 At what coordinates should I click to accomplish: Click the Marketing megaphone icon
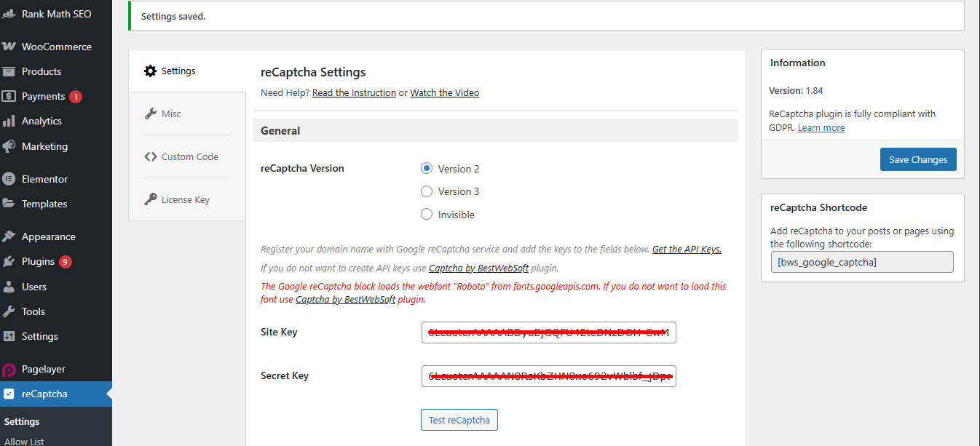[9, 146]
